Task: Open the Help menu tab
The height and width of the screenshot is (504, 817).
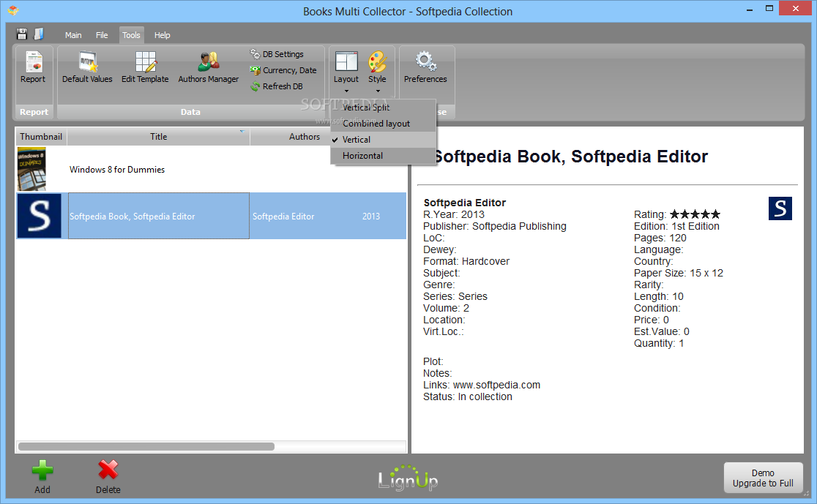Action: pyautogui.click(x=162, y=35)
